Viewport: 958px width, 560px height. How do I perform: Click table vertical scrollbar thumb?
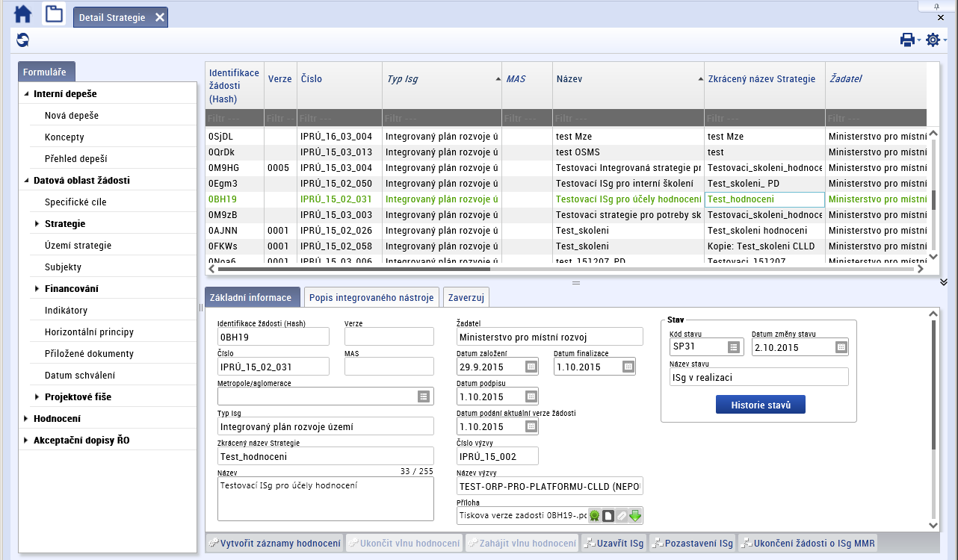click(933, 199)
